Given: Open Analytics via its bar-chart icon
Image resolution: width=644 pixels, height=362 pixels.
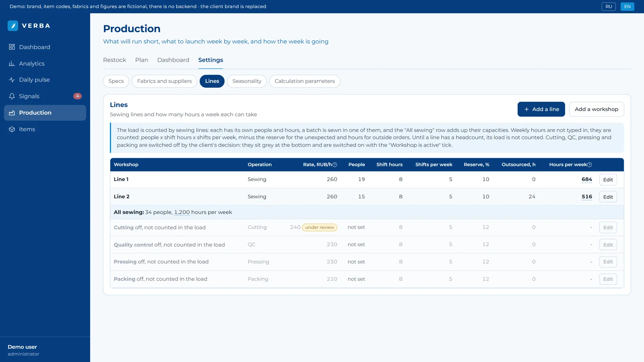Looking at the screenshot, I should coord(12,64).
